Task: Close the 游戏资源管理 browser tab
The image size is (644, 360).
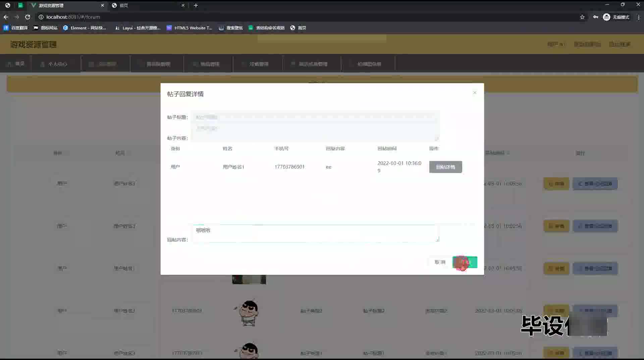Action: (103, 5)
